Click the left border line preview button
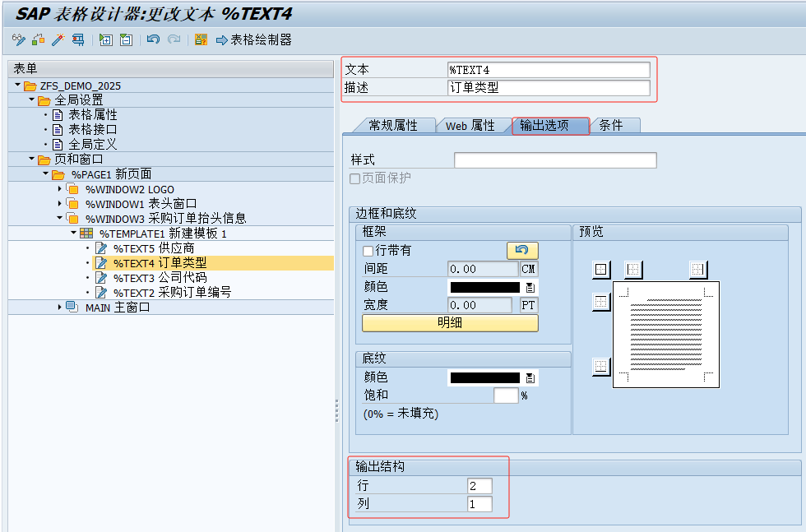Viewport: 806px width, 532px height. click(633, 270)
